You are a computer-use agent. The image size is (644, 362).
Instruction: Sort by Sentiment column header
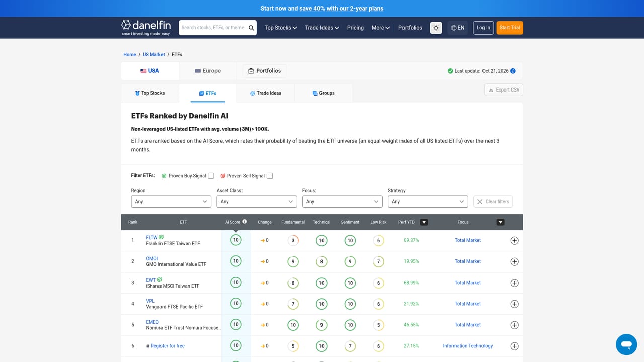(x=350, y=222)
